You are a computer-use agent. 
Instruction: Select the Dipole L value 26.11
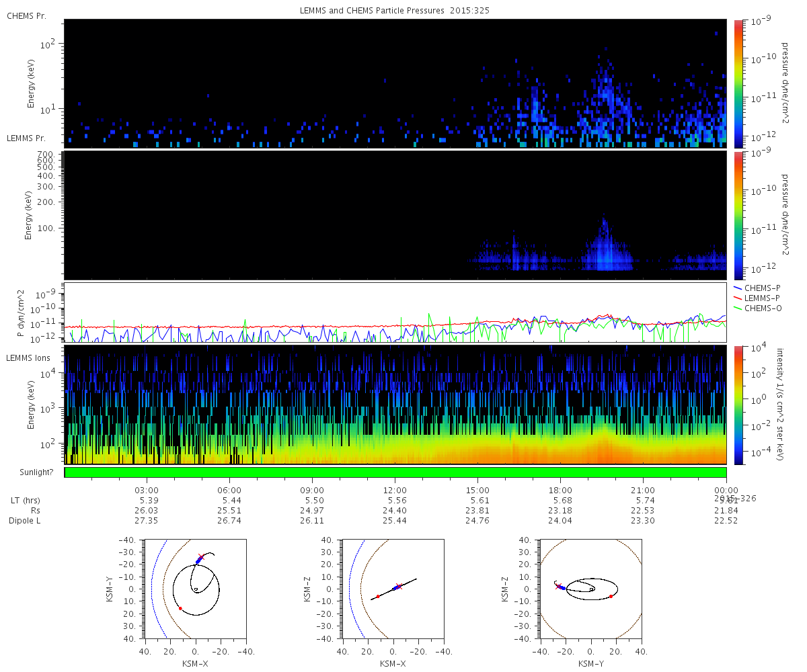pos(312,521)
